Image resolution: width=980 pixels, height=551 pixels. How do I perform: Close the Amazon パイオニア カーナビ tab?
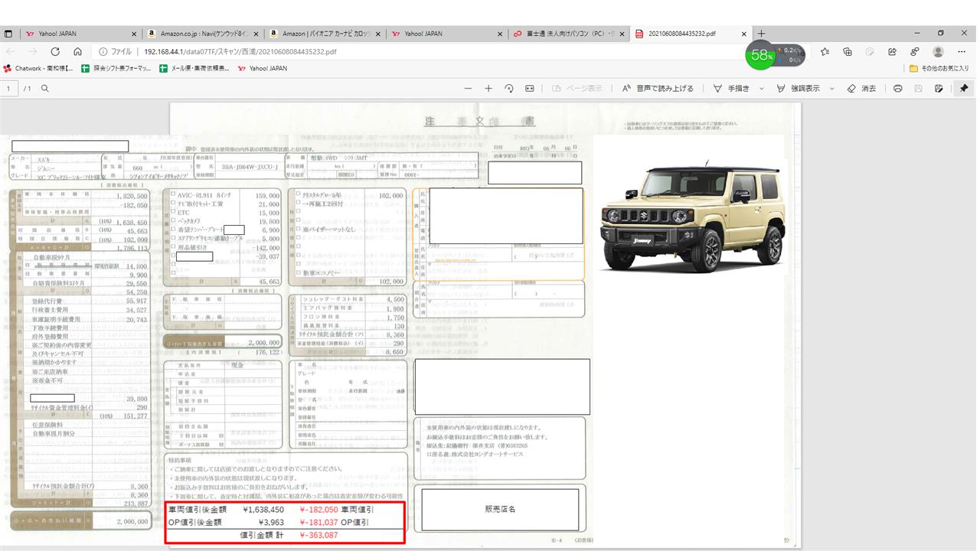(377, 34)
